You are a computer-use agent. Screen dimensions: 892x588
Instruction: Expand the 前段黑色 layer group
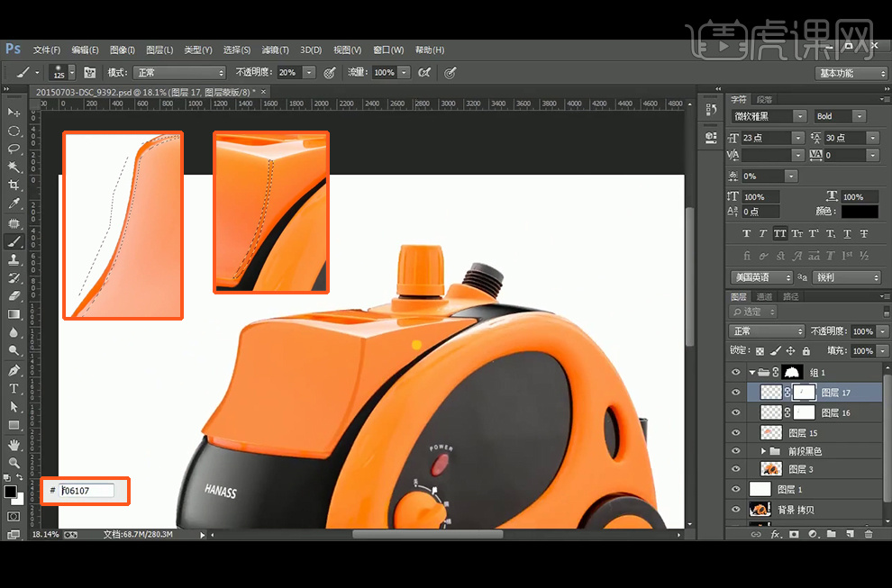[x=764, y=451]
